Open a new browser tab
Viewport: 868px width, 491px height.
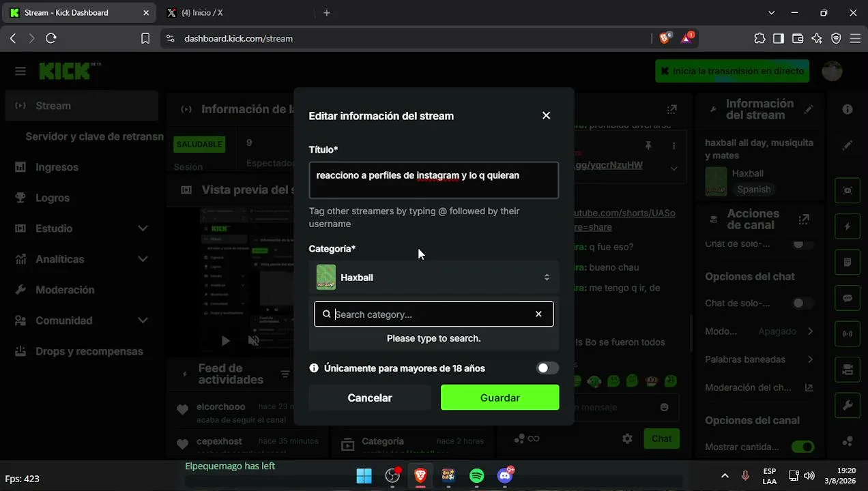(x=327, y=13)
